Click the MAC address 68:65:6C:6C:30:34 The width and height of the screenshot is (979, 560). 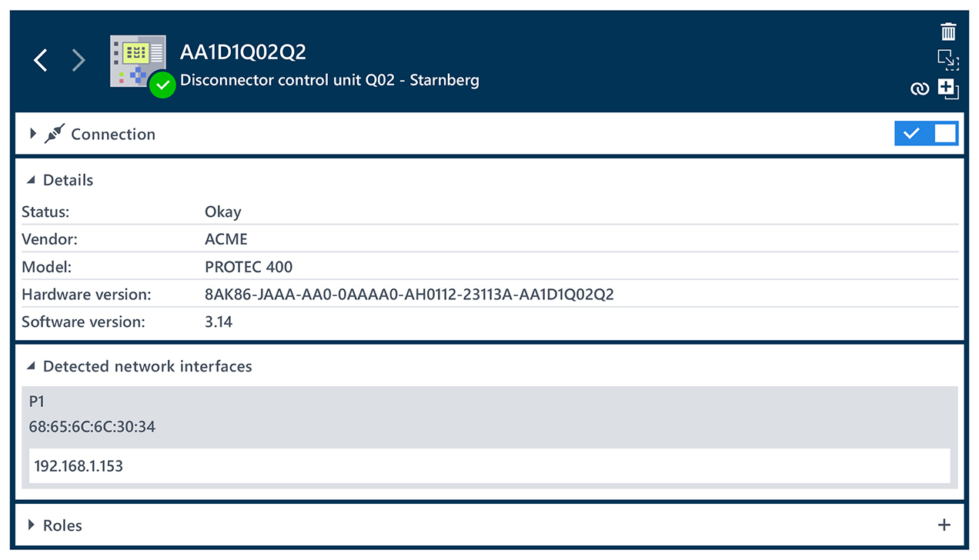(x=92, y=426)
